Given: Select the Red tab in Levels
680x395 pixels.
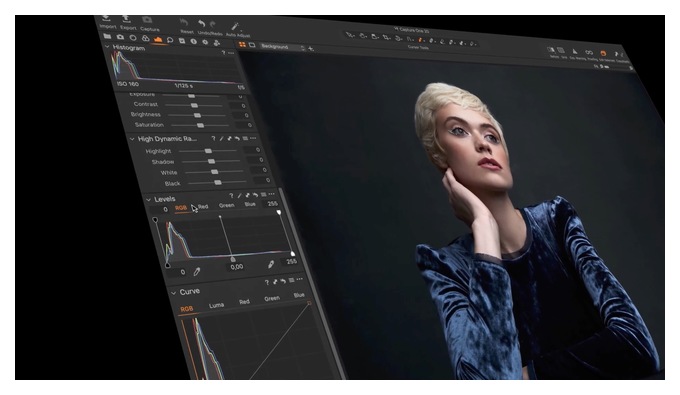Looking at the screenshot, I should pos(203,207).
